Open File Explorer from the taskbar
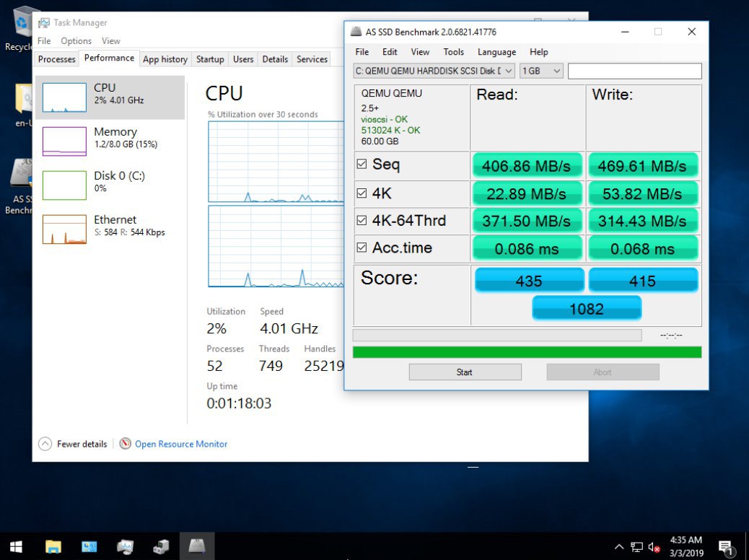 pyautogui.click(x=53, y=546)
